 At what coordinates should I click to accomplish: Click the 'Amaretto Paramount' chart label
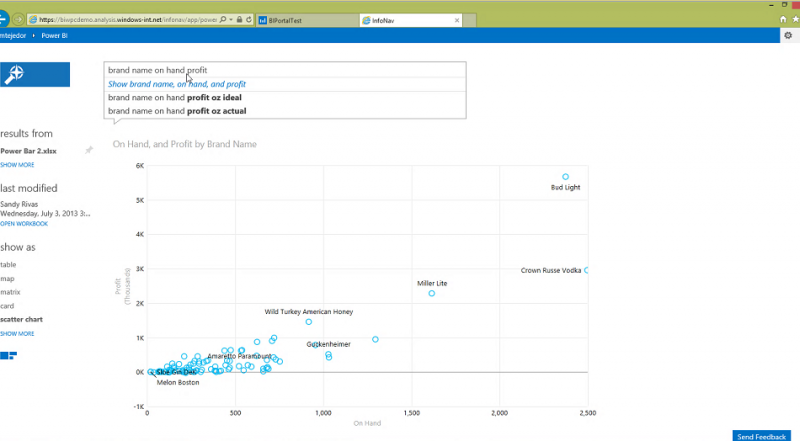pos(239,356)
